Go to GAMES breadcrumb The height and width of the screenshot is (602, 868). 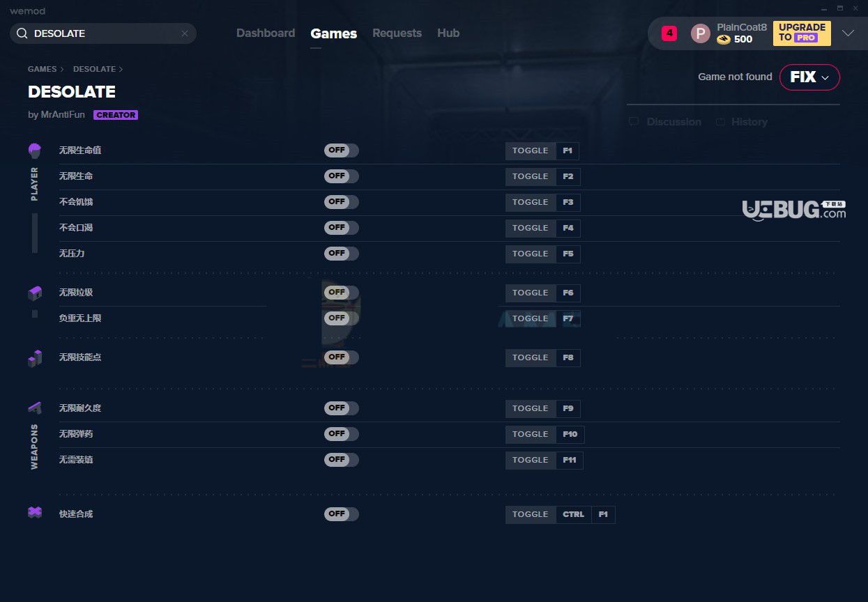43,69
